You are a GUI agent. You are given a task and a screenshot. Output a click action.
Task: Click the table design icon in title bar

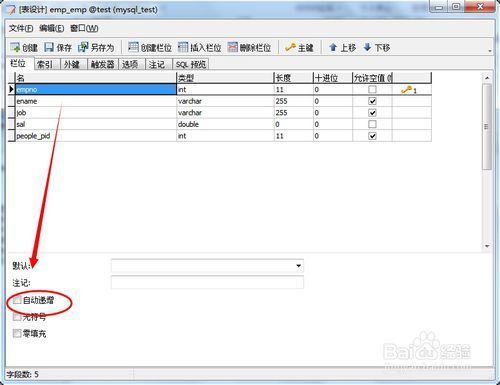click(x=11, y=10)
